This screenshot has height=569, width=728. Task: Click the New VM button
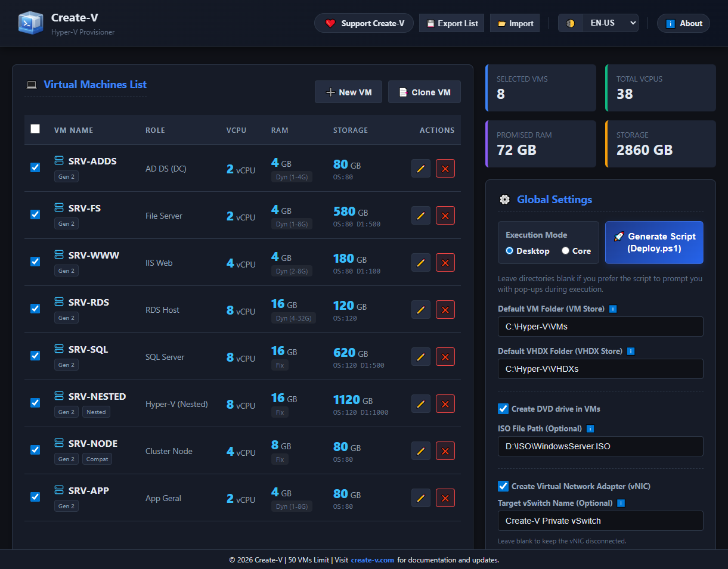[x=348, y=92]
